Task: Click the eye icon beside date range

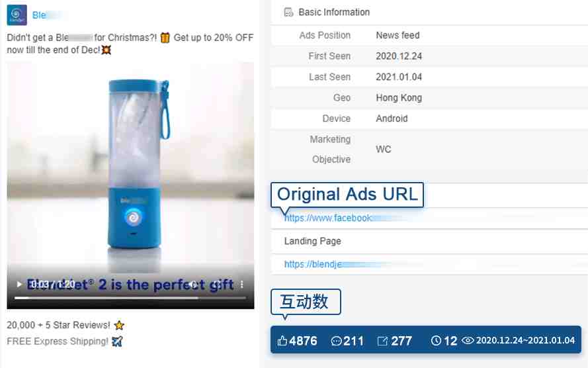Action: [x=468, y=340]
